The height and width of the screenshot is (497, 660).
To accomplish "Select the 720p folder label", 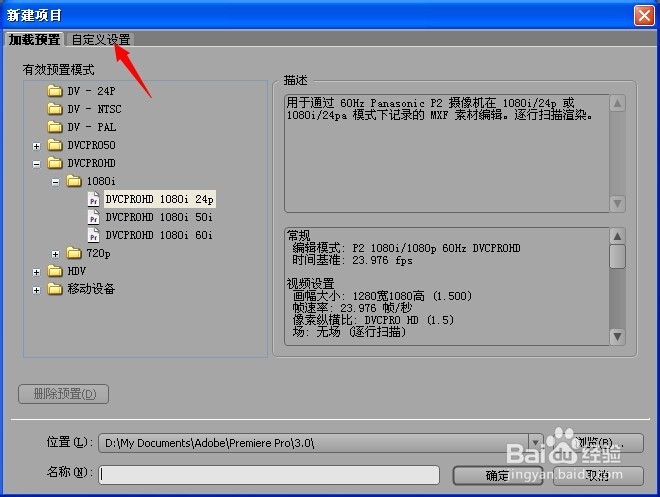I will 98,253.
